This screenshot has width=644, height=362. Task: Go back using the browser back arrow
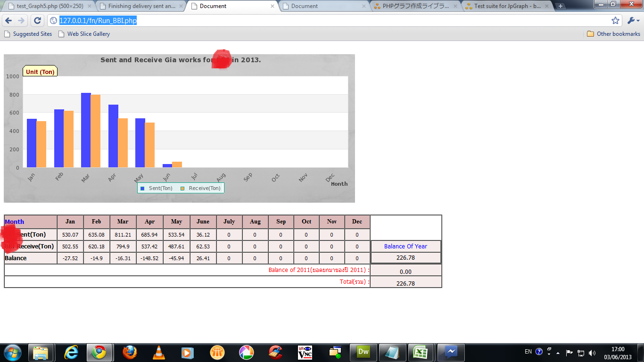(x=8, y=21)
